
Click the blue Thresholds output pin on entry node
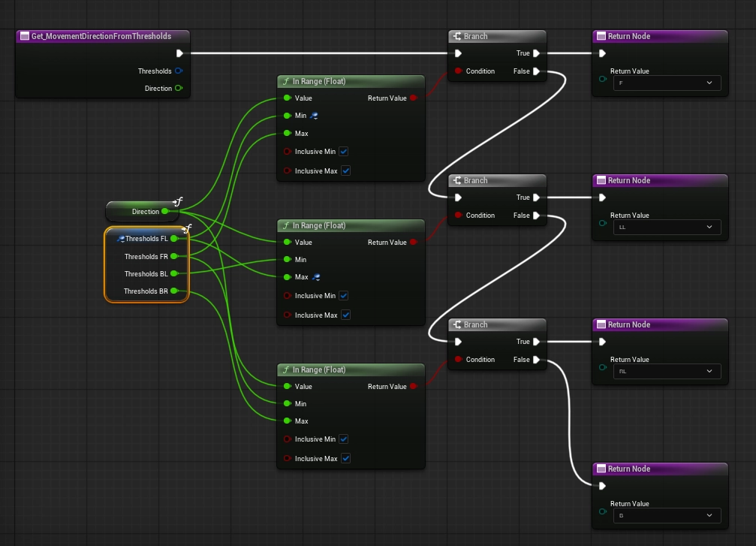click(x=179, y=71)
